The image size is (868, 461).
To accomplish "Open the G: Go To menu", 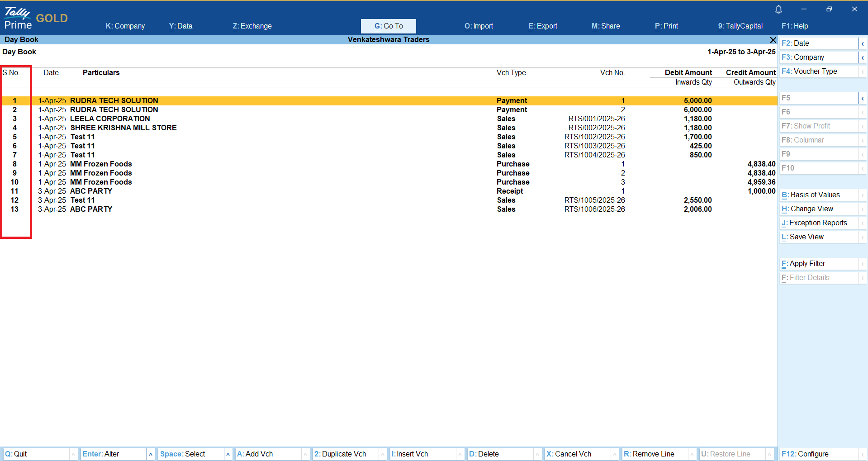I will (388, 26).
